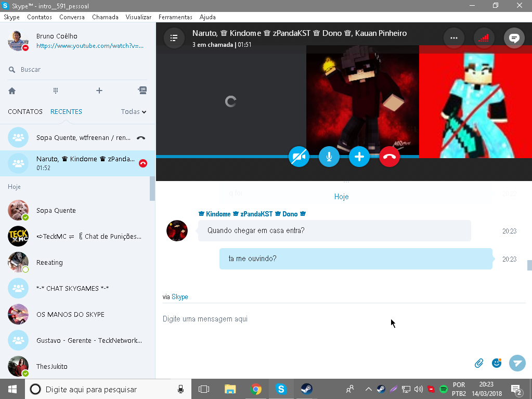Image resolution: width=532 pixels, height=399 pixels.
Task: Open the Chamada menu
Action: click(x=105, y=17)
